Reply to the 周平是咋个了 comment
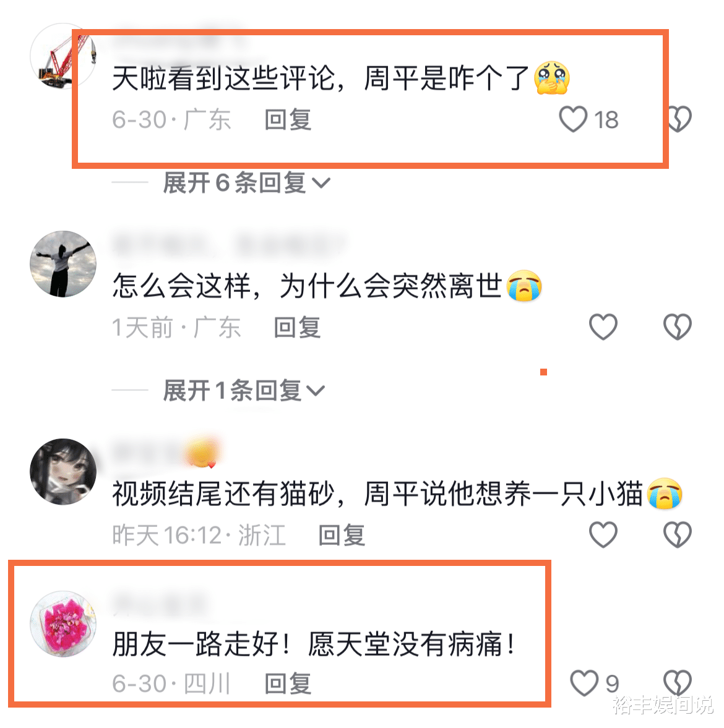Image resolution: width=724 pixels, height=728 pixels. tap(288, 119)
